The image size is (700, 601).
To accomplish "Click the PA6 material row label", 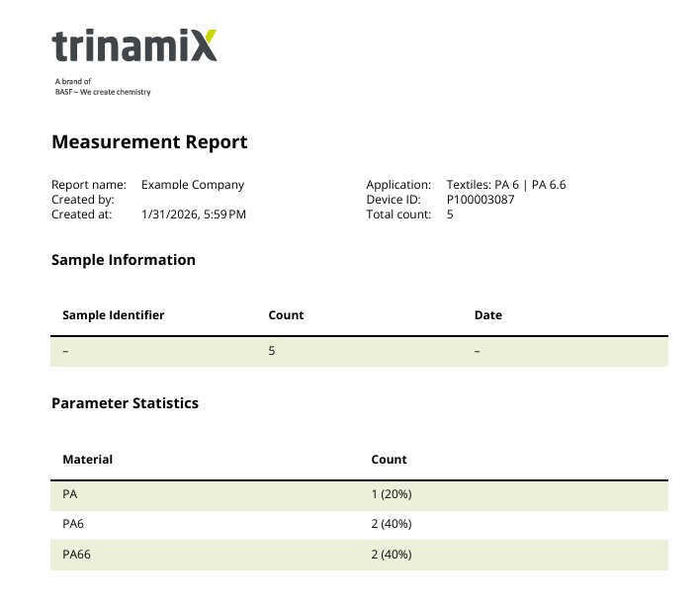I will [73, 524].
